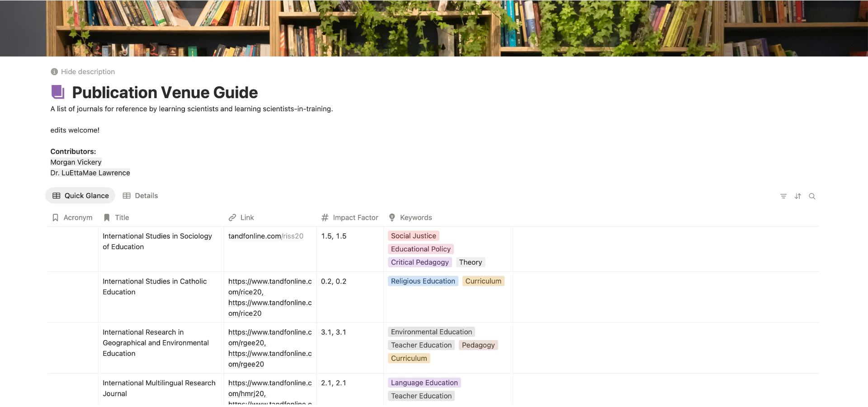868x407 pixels.
Task: Click the bookmark icon next to Acronym
Action: pos(55,218)
